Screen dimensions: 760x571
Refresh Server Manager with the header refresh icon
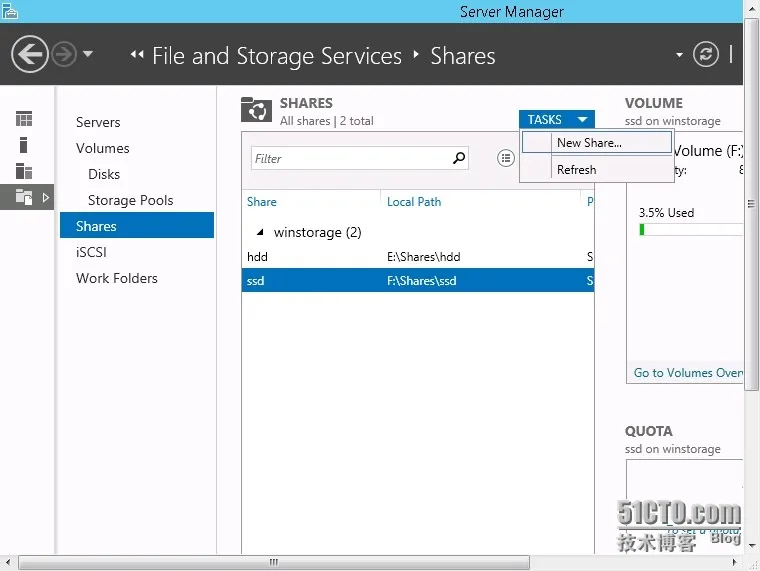pyautogui.click(x=706, y=55)
